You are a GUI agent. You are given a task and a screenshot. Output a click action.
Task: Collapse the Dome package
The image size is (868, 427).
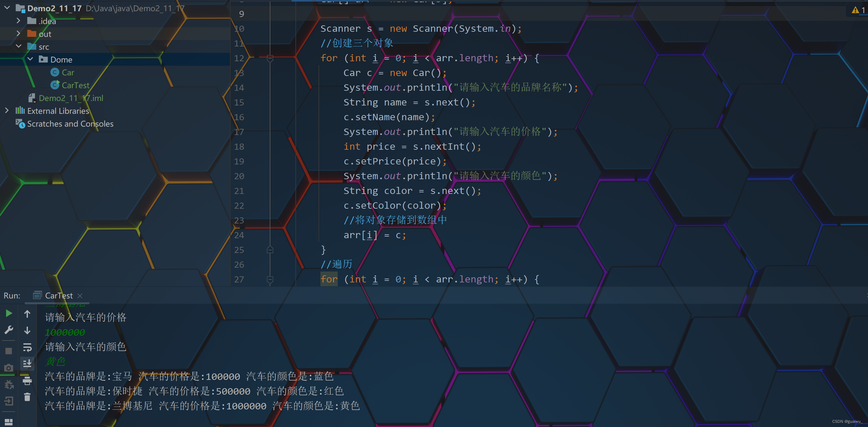point(30,59)
